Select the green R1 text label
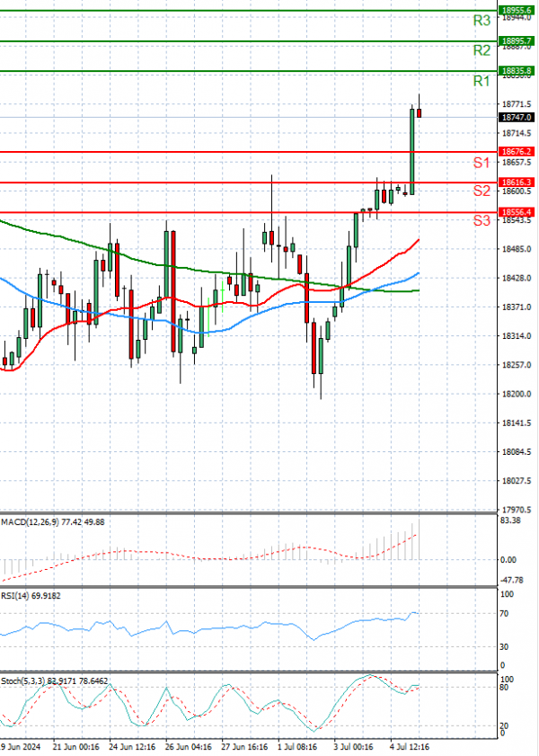Viewport: 539px width, 756px height. pyautogui.click(x=482, y=81)
